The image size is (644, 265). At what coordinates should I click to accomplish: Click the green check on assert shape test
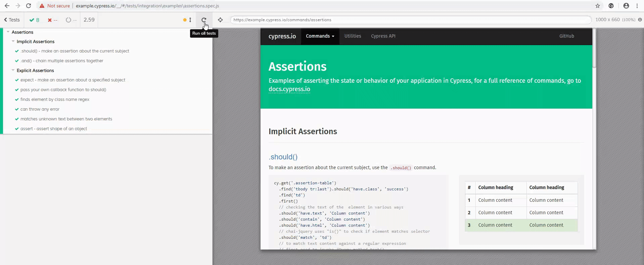click(17, 129)
